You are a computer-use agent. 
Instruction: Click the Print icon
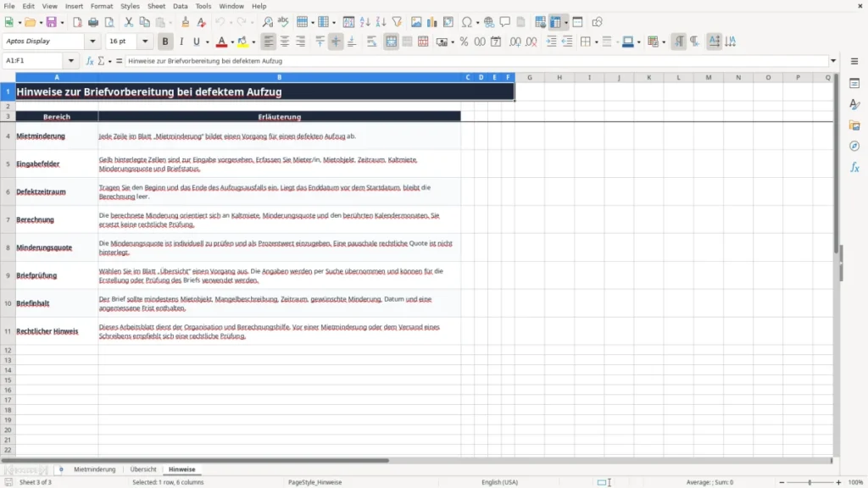pos(93,22)
